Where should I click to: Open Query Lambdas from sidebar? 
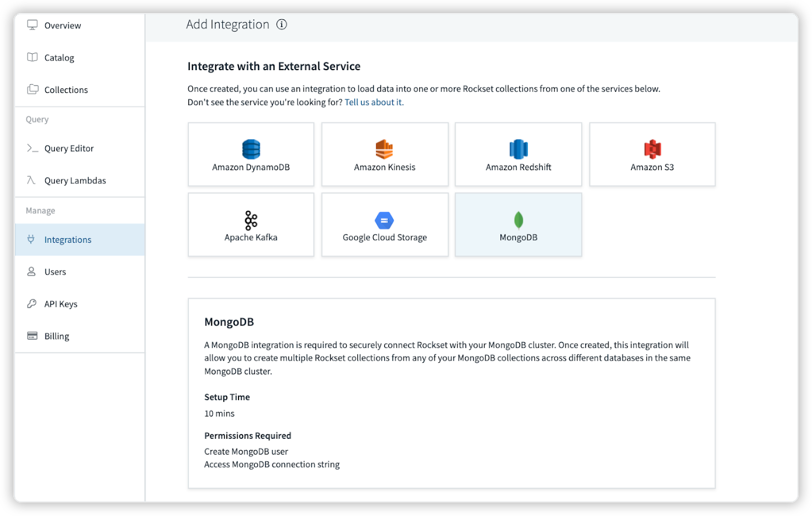(x=75, y=180)
